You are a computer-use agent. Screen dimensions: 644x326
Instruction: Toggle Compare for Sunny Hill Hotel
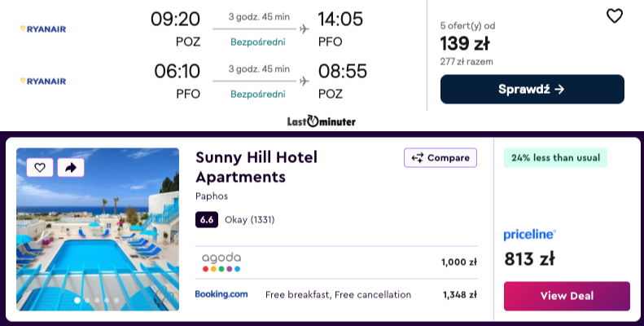pos(440,158)
